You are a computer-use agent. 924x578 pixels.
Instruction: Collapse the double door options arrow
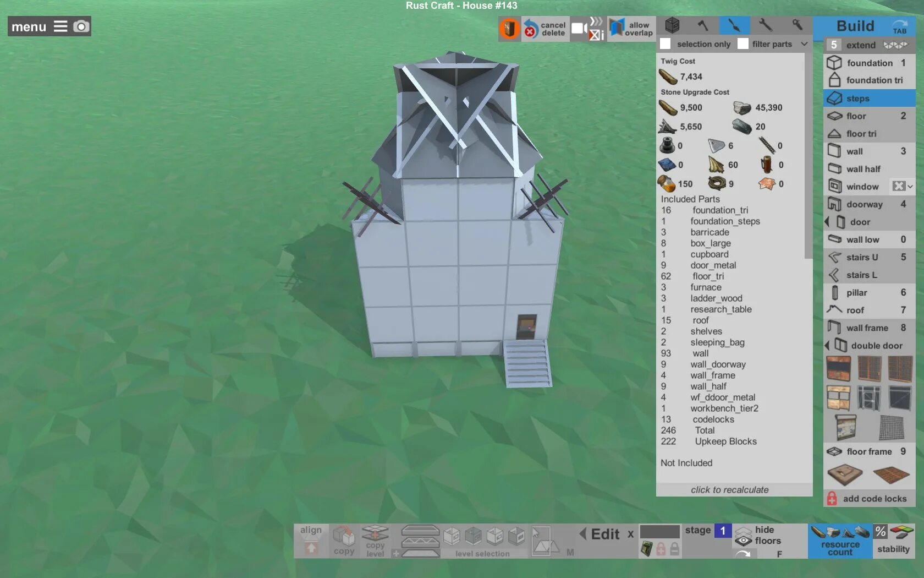(827, 345)
